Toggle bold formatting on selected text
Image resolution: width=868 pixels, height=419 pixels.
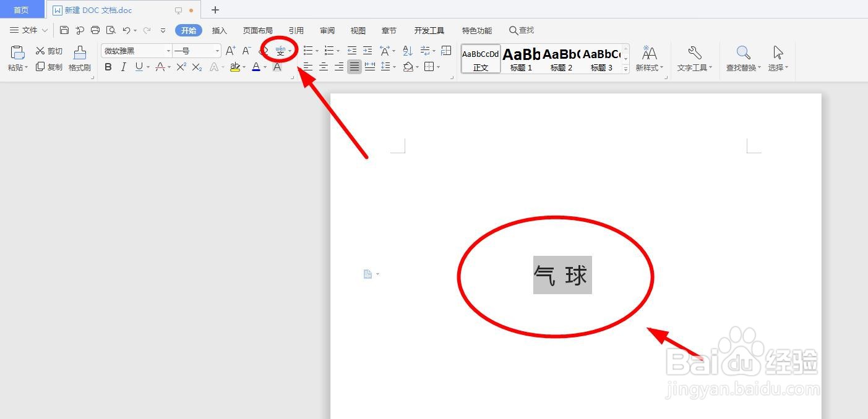click(x=108, y=67)
